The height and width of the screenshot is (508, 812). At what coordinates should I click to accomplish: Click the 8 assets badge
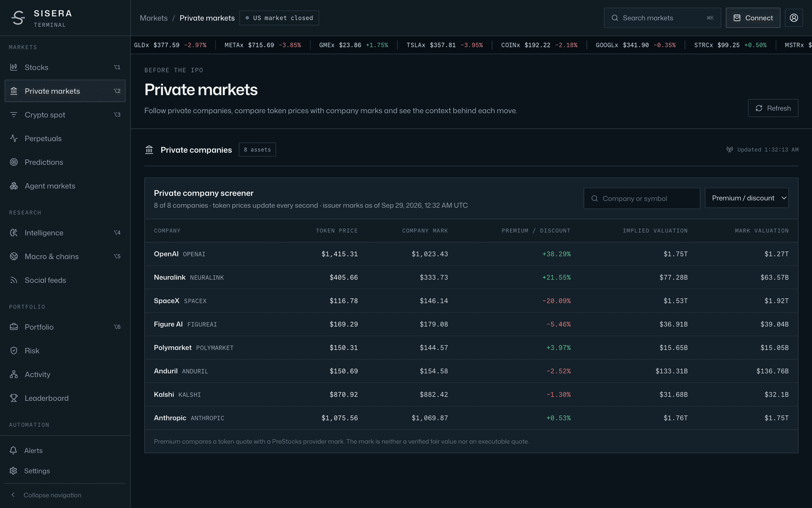(257, 150)
